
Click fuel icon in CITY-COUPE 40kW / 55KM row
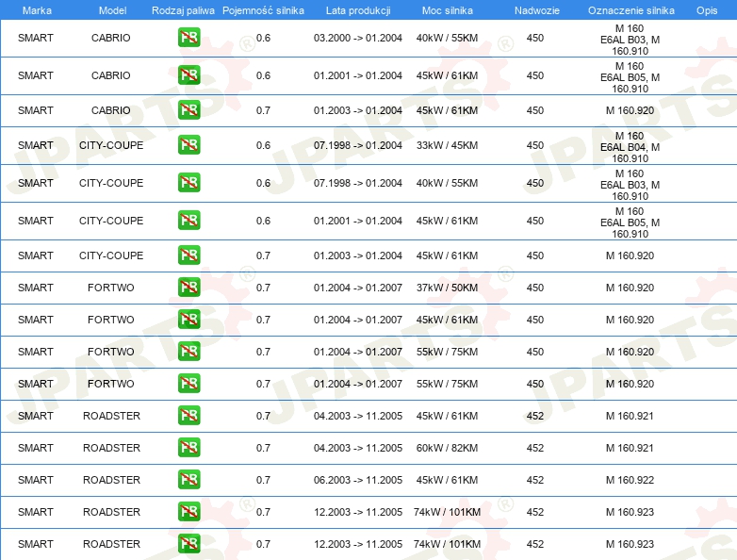[188, 183]
